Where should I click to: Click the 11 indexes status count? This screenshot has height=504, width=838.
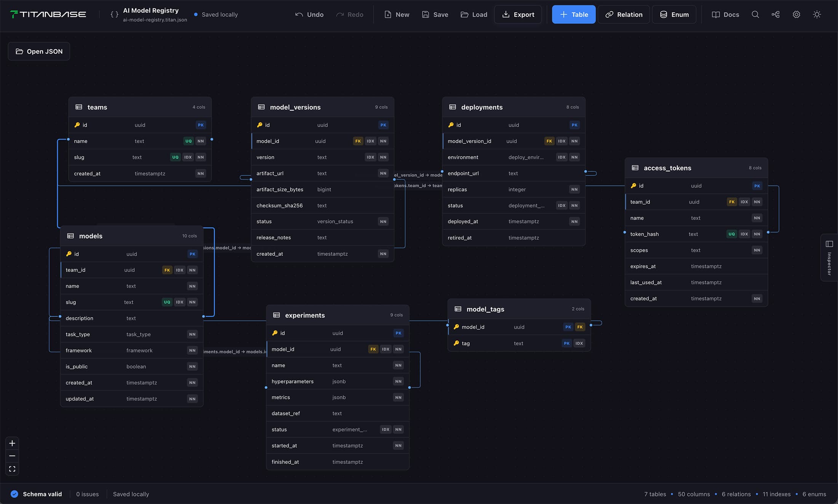[x=776, y=494]
